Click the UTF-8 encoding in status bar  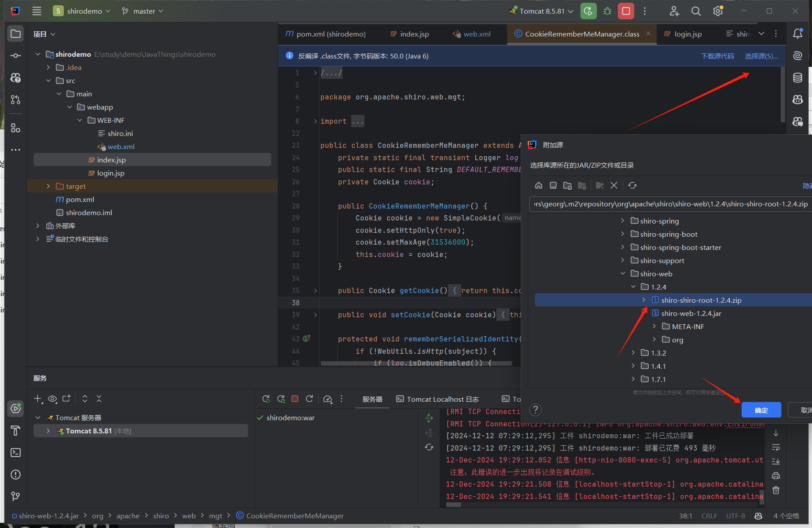tap(735, 516)
